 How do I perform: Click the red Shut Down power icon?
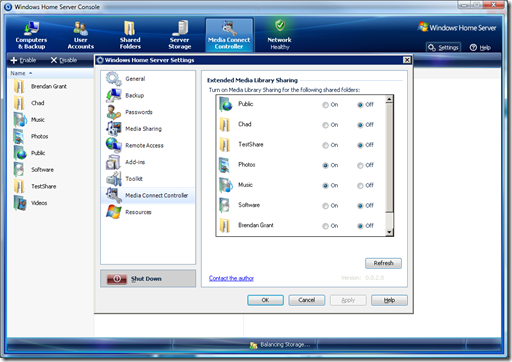(x=117, y=279)
